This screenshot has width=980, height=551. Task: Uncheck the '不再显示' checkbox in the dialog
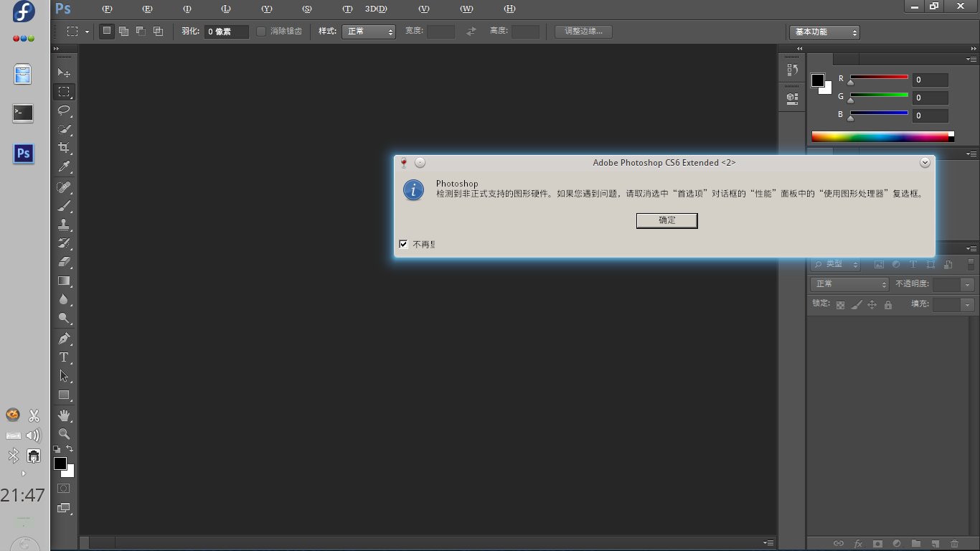coord(403,244)
